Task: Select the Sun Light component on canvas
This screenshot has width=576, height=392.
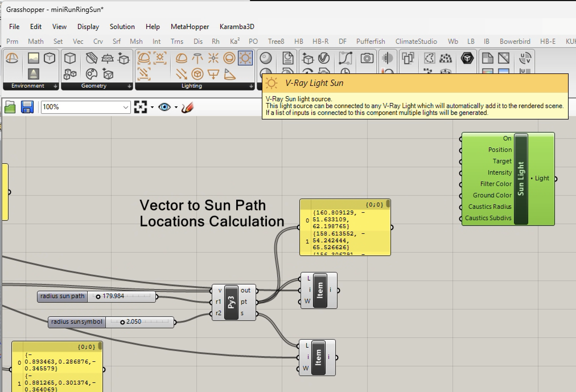Action: pyautogui.click(x=508, y=179)
